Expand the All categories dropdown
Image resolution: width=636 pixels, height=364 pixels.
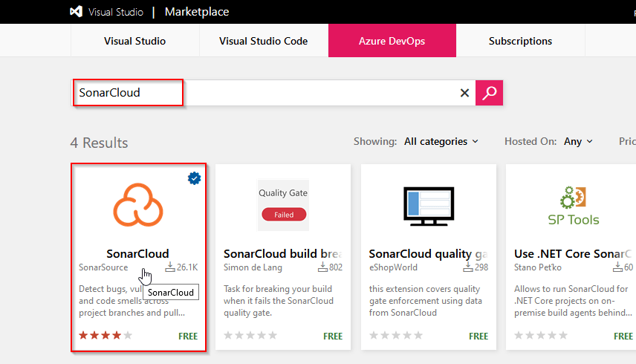(441, 141)
